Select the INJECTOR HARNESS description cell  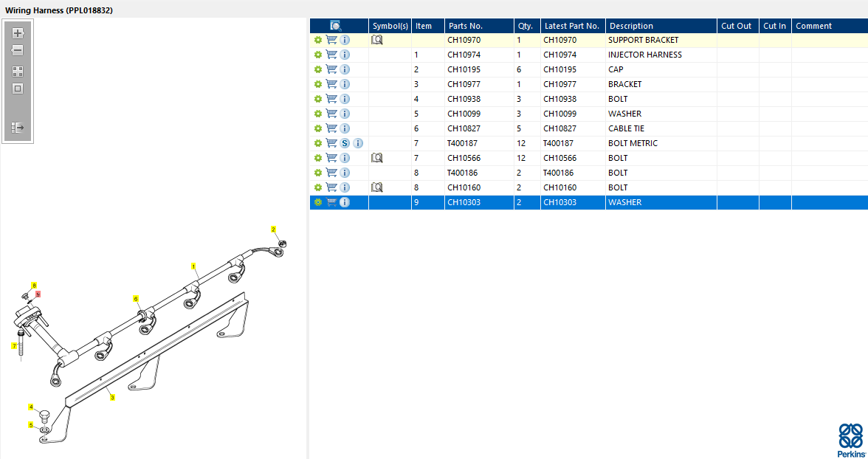(x=661, y=55)
